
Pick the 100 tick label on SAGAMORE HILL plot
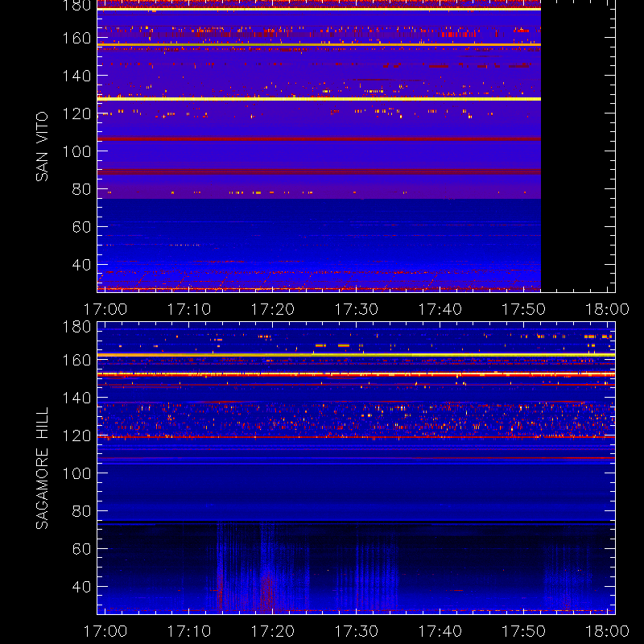[x=76, y=473]
